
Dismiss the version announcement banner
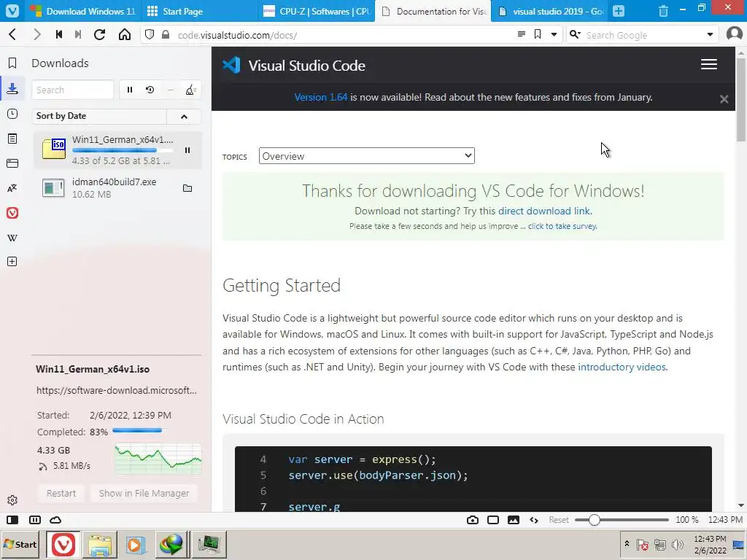(724, 99)
